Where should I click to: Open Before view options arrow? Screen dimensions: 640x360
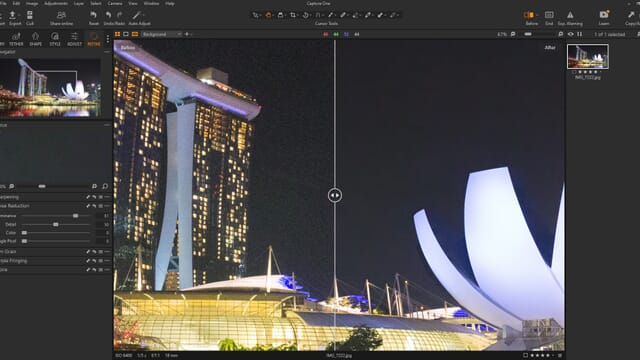click(536, 15)
